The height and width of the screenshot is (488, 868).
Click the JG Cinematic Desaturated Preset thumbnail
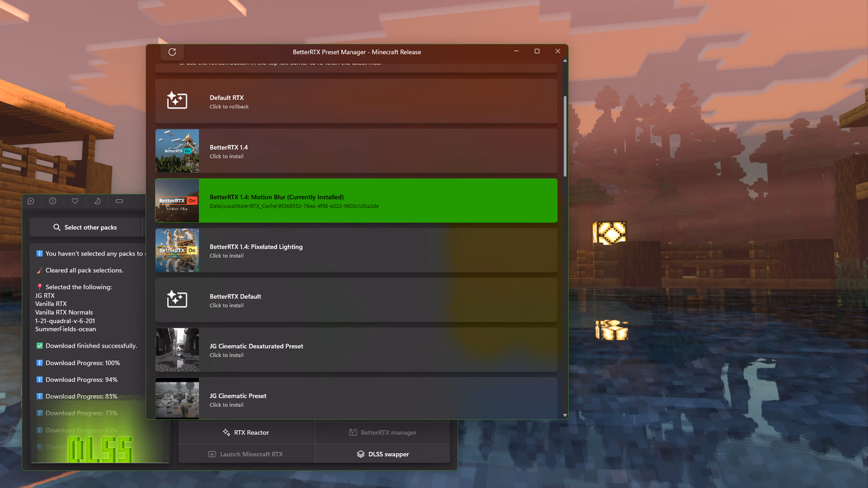tap(177, 349)
